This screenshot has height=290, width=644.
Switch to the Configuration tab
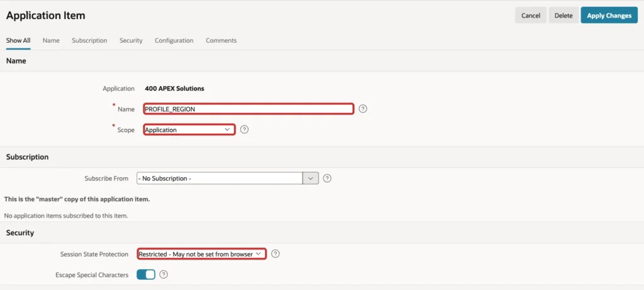174,41
